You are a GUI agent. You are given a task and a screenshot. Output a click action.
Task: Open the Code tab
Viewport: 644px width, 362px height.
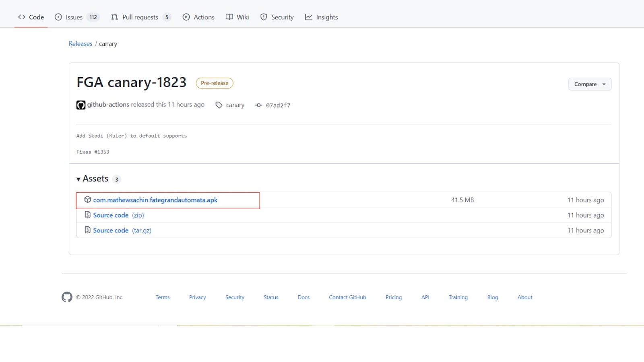pos(31,17)
